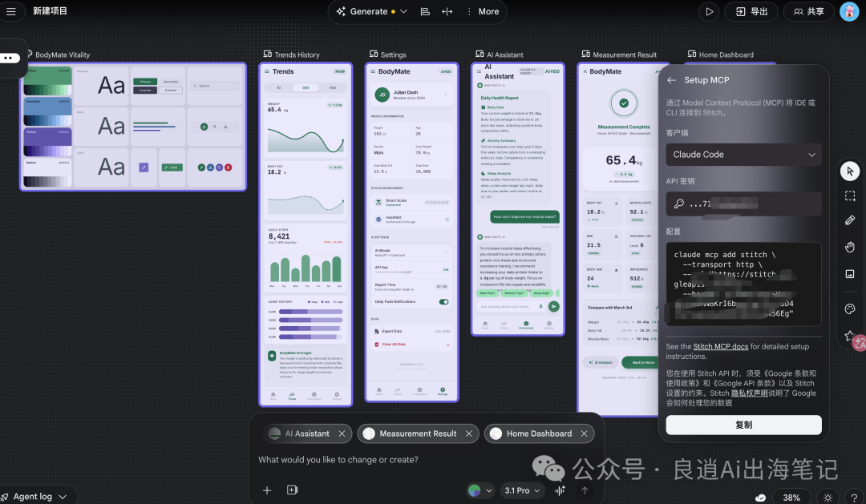Open the theme palette tool

point(850,309)
